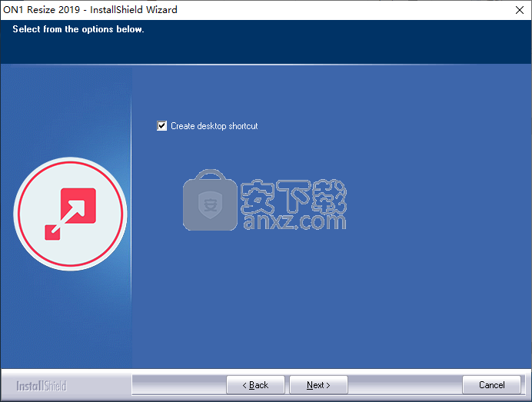The height and width of the screenshot is (402, 532).
Task: Uncheck the Create desktop shortcut checkbox
Action: tap(162, 126)
